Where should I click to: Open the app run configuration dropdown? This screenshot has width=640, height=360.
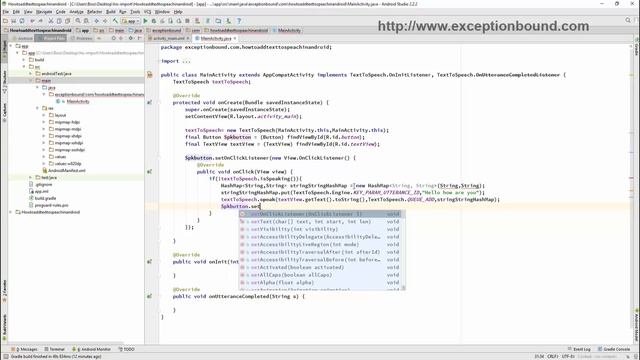pos(130,21)
